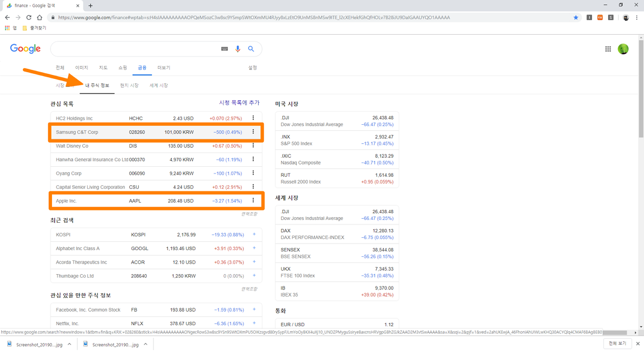Open more options for Apple Inc. row
This screenshot has width=644, height=352.
click(253, 200)
